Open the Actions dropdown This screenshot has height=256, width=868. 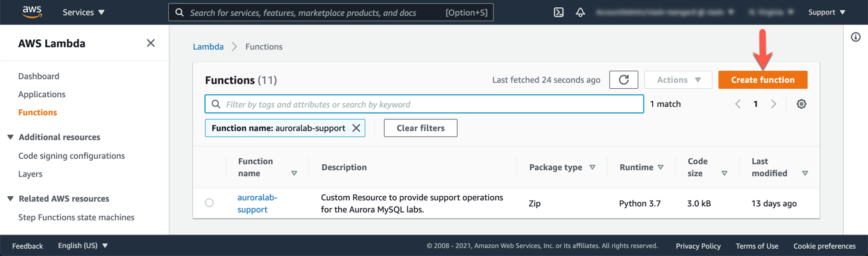pyautogui.click(x=678, y=80)
